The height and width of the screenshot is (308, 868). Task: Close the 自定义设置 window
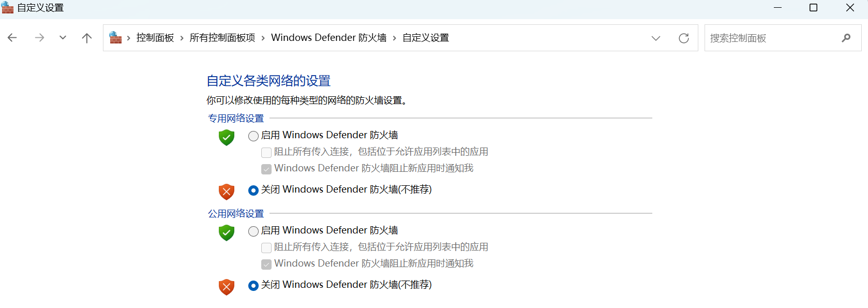pos(850,8)
